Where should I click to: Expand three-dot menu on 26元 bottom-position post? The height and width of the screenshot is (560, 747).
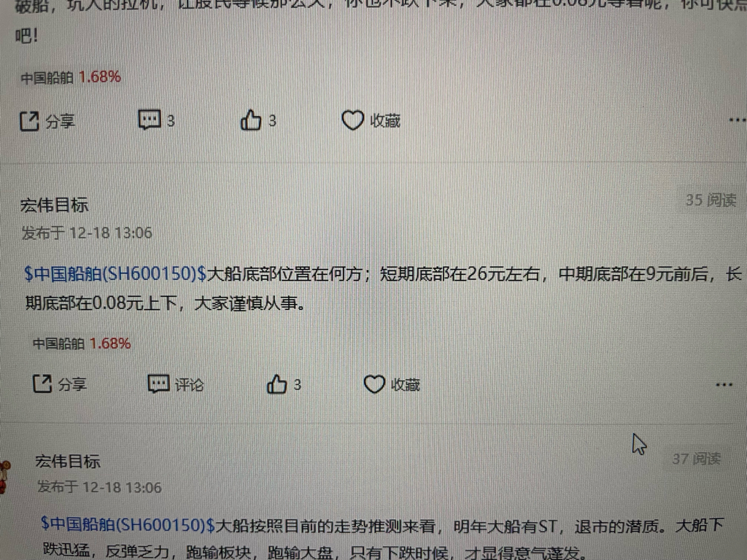coord(724,384)
